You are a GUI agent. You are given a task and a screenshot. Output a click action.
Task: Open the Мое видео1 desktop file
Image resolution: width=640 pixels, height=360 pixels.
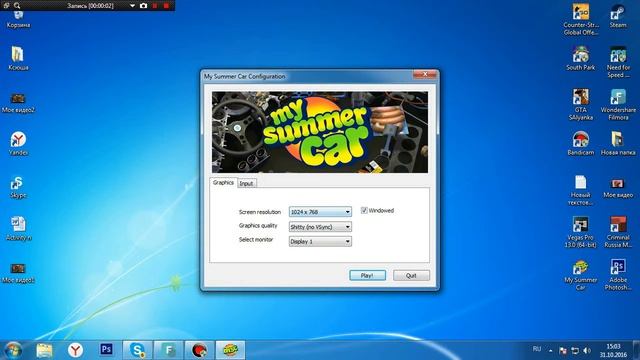click(x=18, y=273)
